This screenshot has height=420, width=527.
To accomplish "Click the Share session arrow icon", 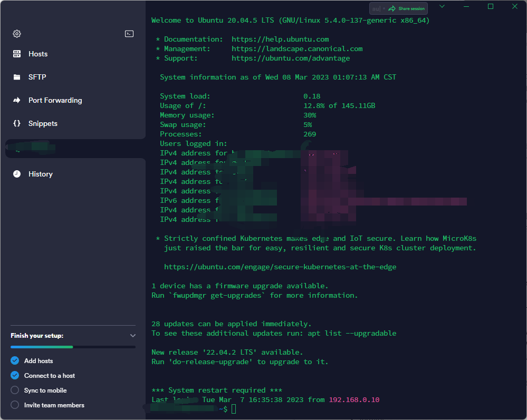I will tap(392, 9).
